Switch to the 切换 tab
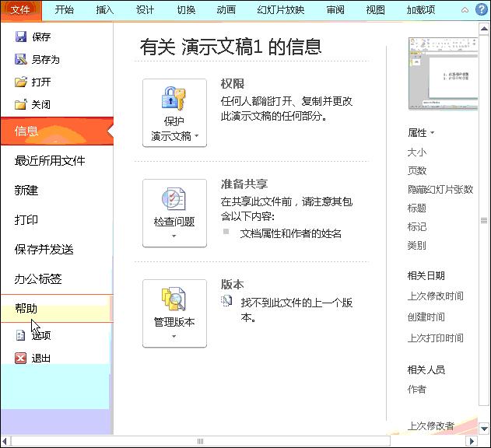 186,9
